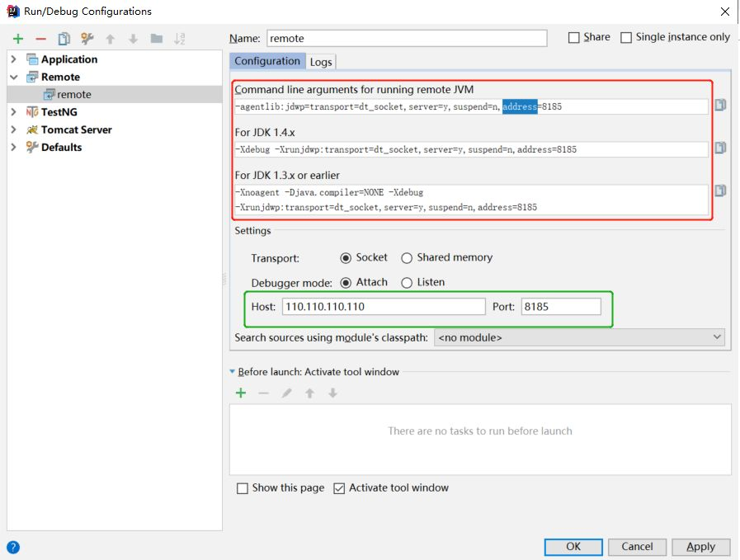Copy agentlib command line arguments
740x560 pixels.
click(x=720, y=105)
